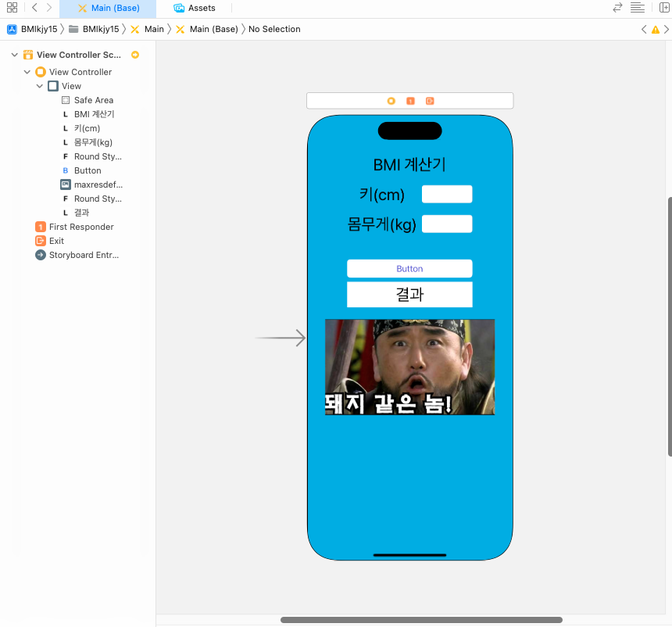
Task: Click the weight text field on canvas
Action: 447,224
